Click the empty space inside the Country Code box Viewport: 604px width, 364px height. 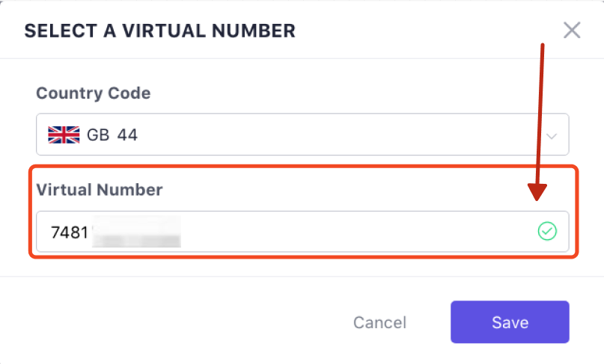point(337,135)
